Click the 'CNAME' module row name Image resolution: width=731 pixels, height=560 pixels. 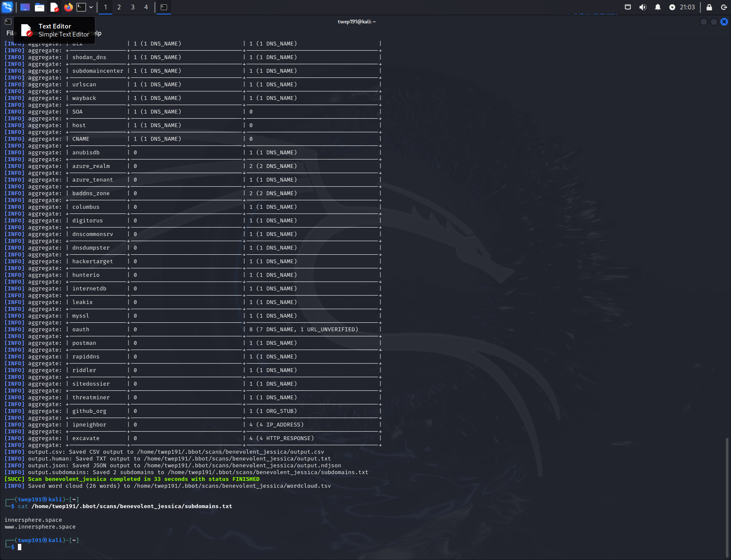pos(81,139)
